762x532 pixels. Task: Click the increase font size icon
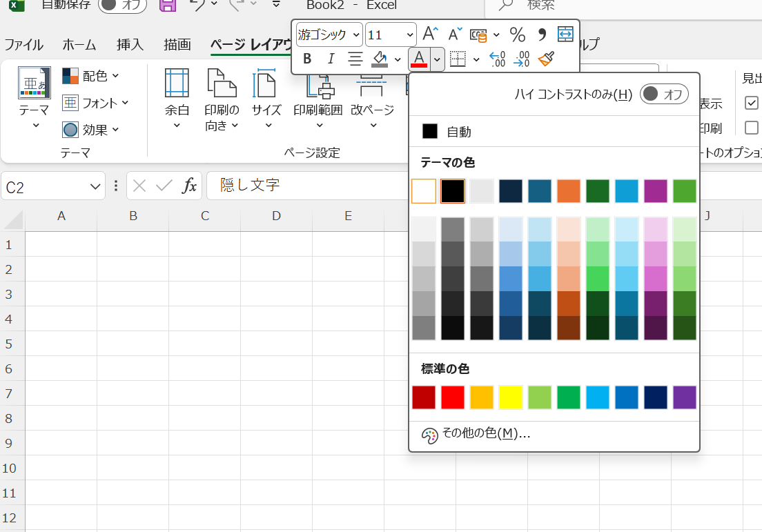[x=430, y=34]
